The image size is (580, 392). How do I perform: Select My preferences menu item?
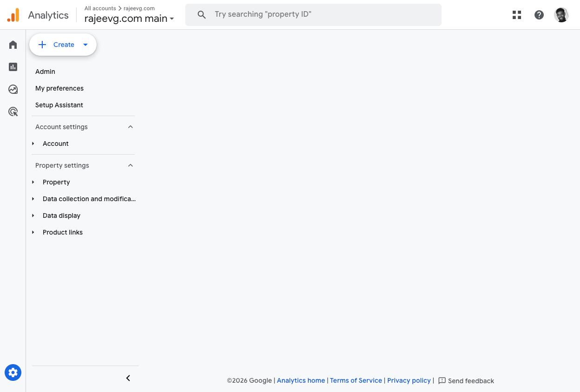coord(59,88)
